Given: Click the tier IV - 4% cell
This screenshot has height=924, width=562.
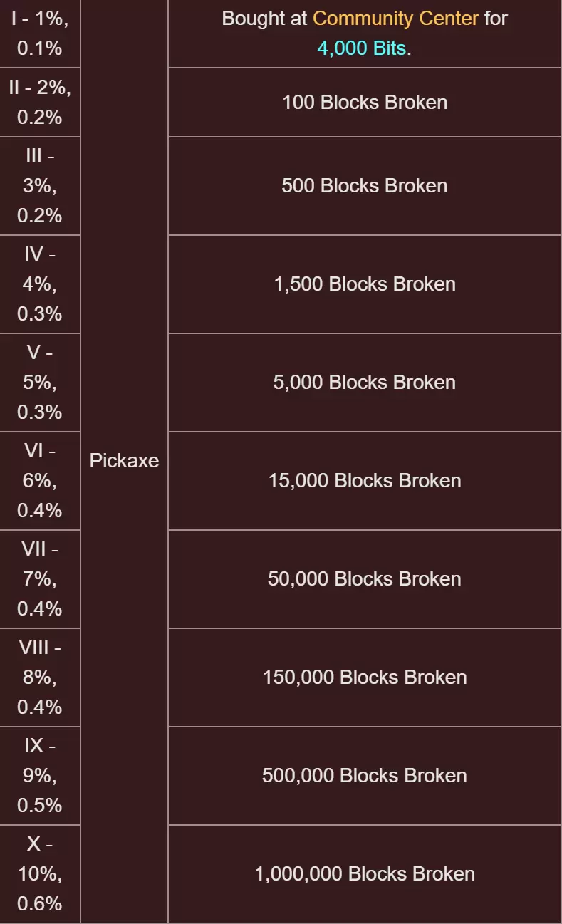Looking at the screenshot, I should [x=40, y=284].
